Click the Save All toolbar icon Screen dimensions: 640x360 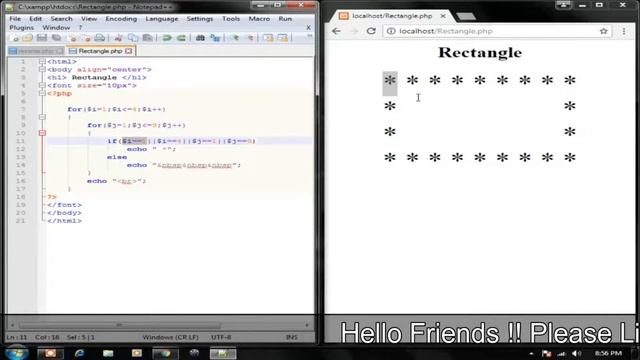click(56, 38)
